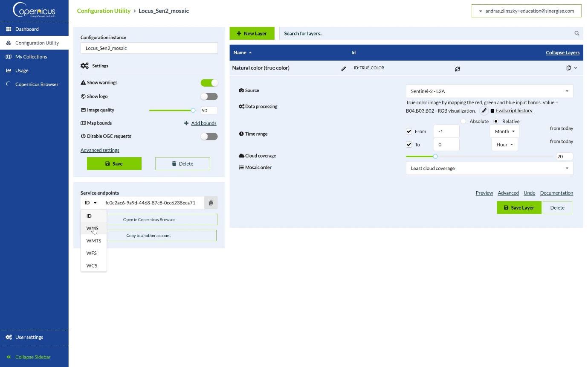Select WCS in endpoint list
This screenshot has height=367, width=588.
[x=93, y=265]
